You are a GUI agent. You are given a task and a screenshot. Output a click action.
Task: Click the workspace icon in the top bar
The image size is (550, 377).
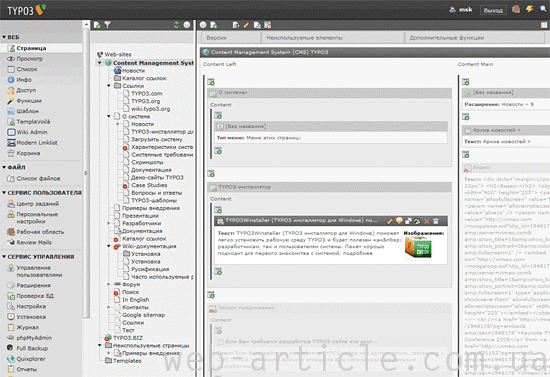tap(516, 9)
